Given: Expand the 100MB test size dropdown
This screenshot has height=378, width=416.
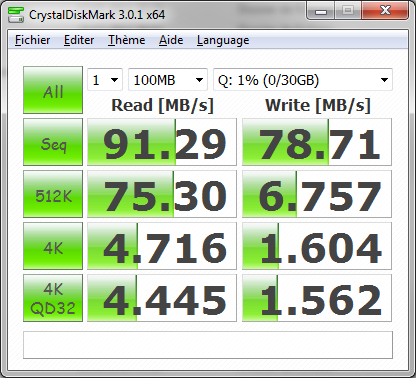Looking at the screenshot, I should tap(168, 80).
